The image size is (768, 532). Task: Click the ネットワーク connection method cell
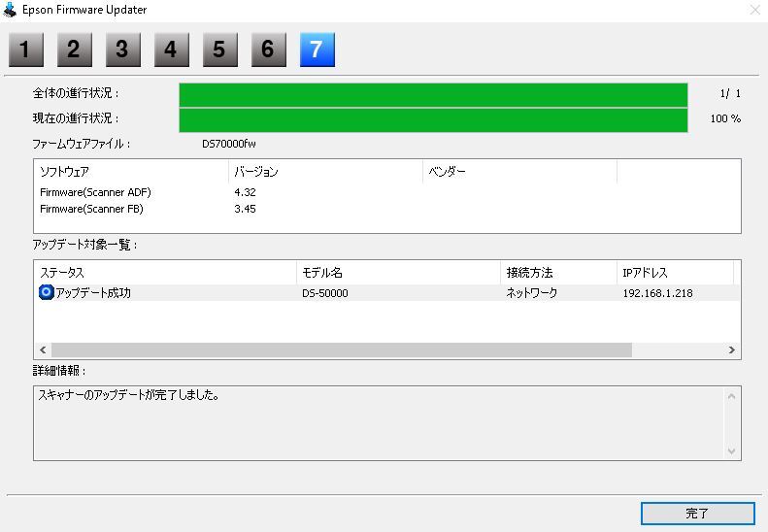(x=532, y=293)
